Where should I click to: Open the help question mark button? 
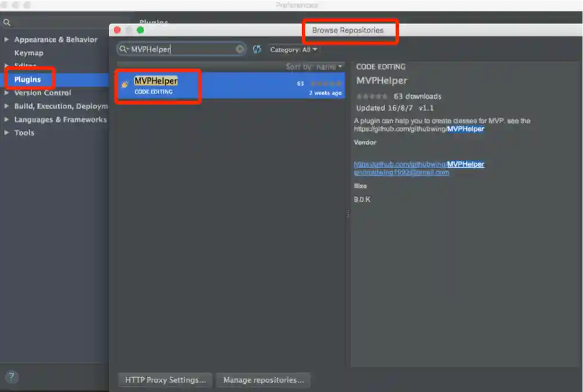(12, 377)
